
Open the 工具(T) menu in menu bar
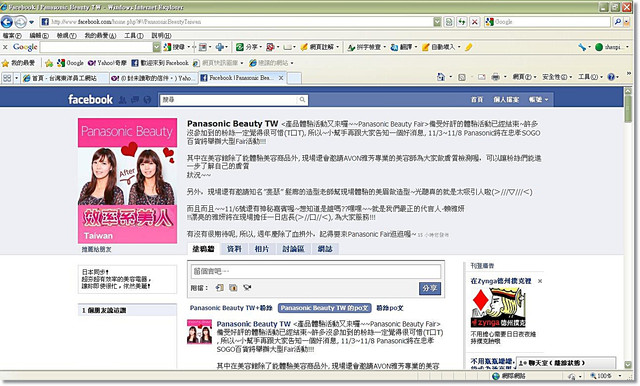tap(133, 35)
